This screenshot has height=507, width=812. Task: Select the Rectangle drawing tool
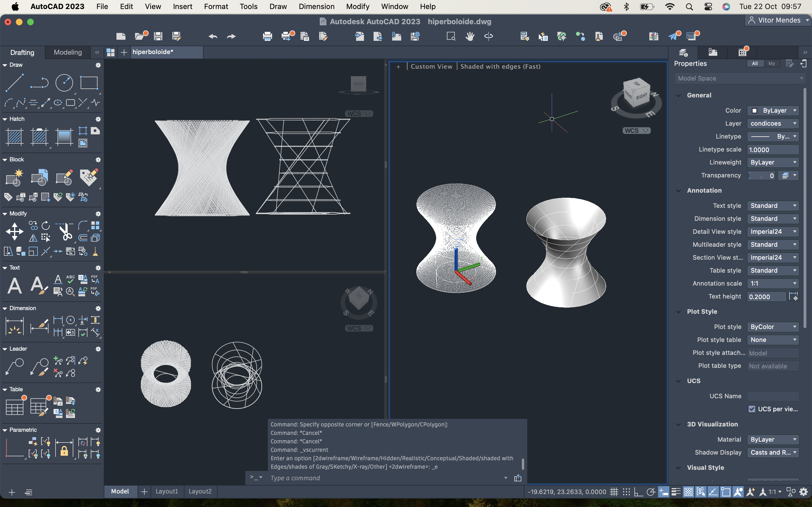coord(89,83)
